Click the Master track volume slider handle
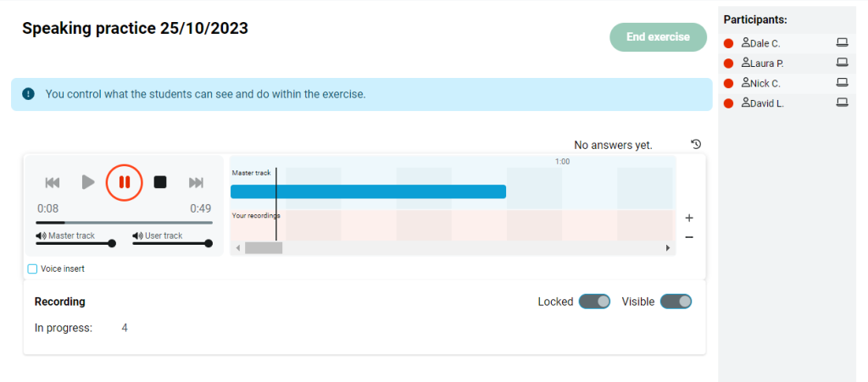This screenshot has height=382, width=868. click(112, 243)
